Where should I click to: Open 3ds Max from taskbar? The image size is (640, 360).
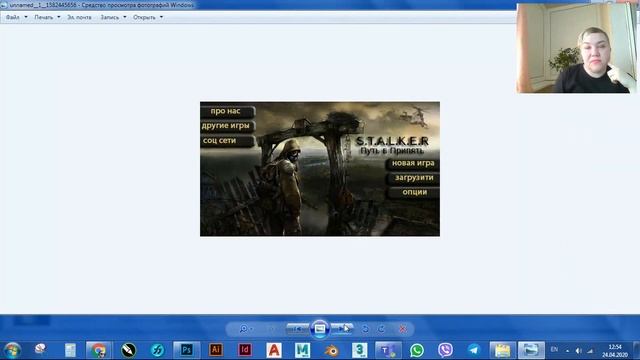pyautogui.click(x=360, y=350)
